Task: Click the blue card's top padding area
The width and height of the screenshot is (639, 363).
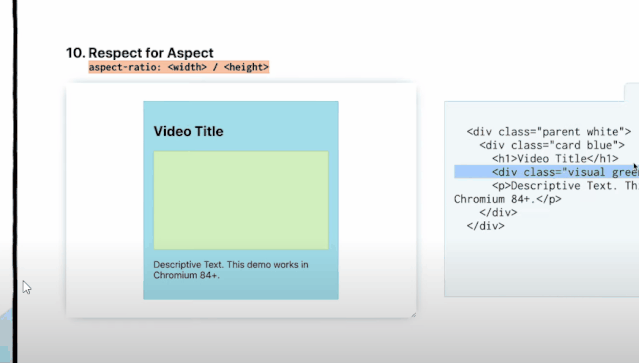Action: click(241, 111)
